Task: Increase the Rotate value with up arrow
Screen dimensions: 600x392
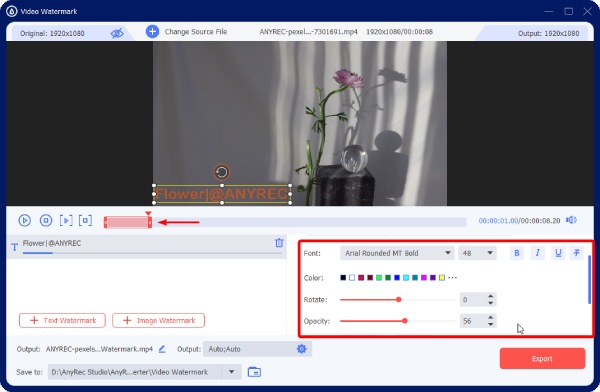Action: point(491,296)
